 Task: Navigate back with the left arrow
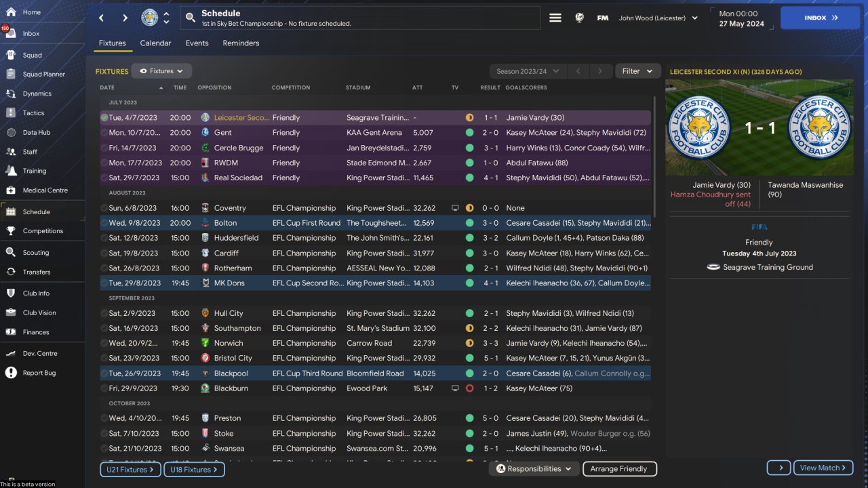tap(101, 18)
